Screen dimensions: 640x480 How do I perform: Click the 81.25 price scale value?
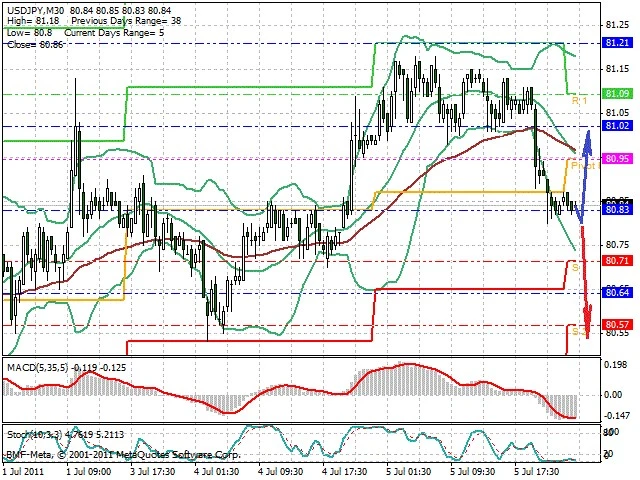point(618,25)
